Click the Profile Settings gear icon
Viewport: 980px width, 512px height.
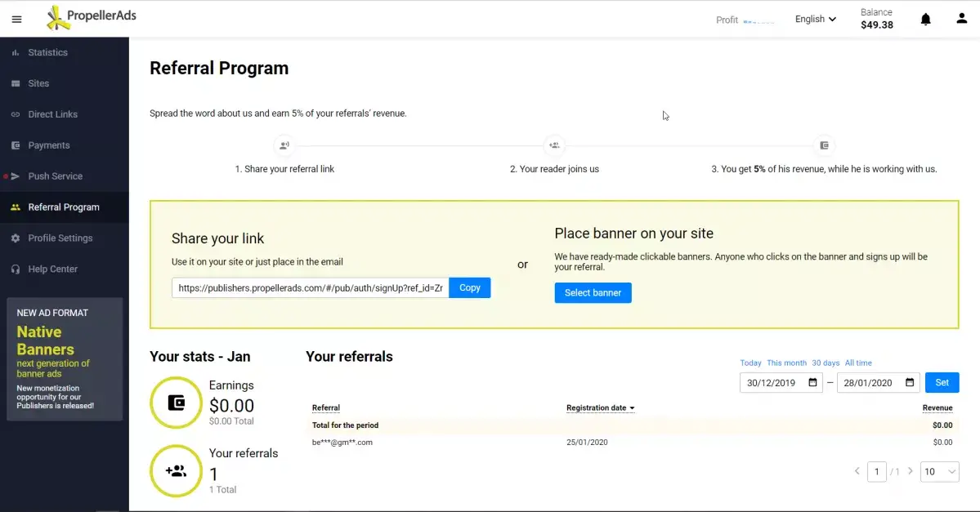16,238
